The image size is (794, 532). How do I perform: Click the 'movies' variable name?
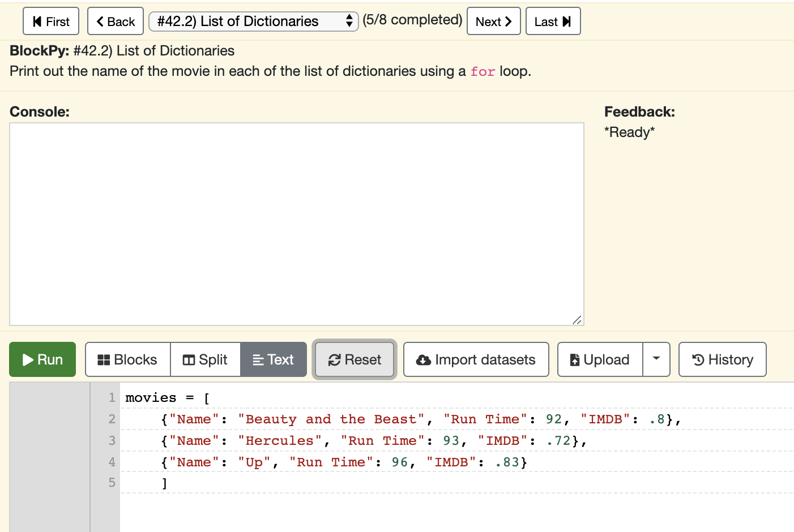click(151, 398)
